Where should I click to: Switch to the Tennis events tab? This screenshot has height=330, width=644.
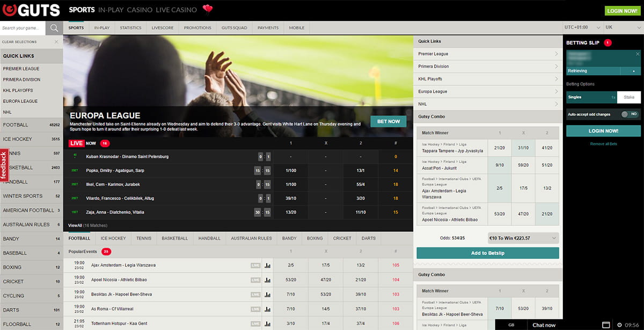point(144,238)
